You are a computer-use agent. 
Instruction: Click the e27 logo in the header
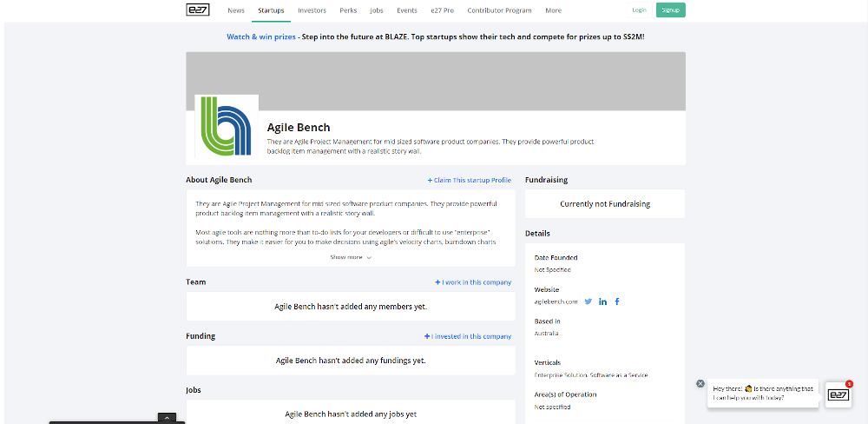click(198, 10)
